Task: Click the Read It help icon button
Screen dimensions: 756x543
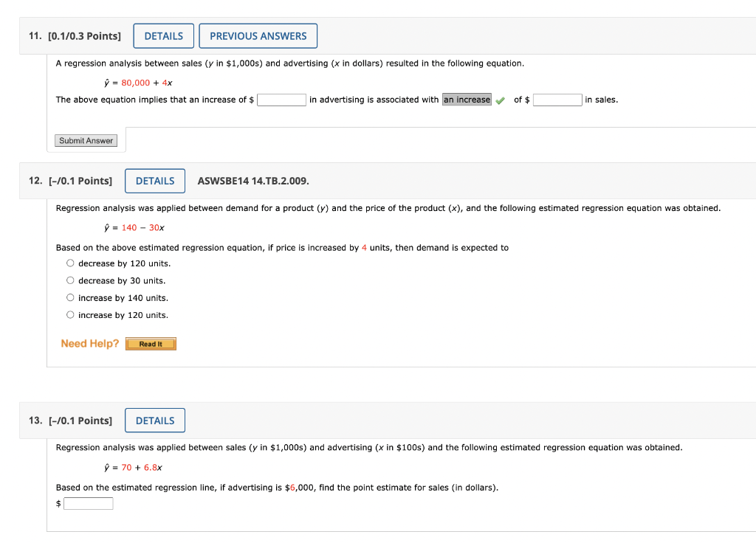Action: point(151,343)
